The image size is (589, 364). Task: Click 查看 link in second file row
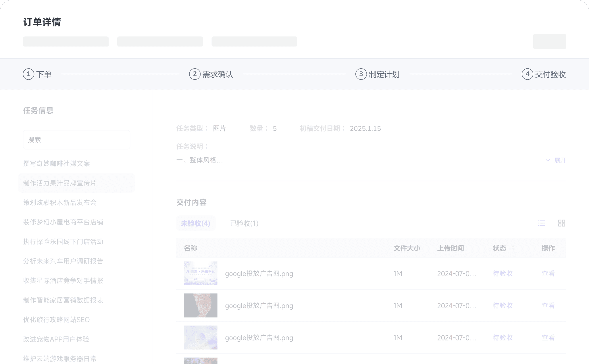click(x=548, y=306)
